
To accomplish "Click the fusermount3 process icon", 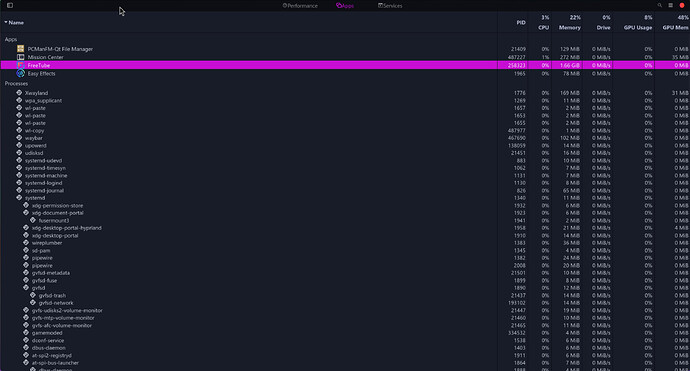I will click(33, 220).
